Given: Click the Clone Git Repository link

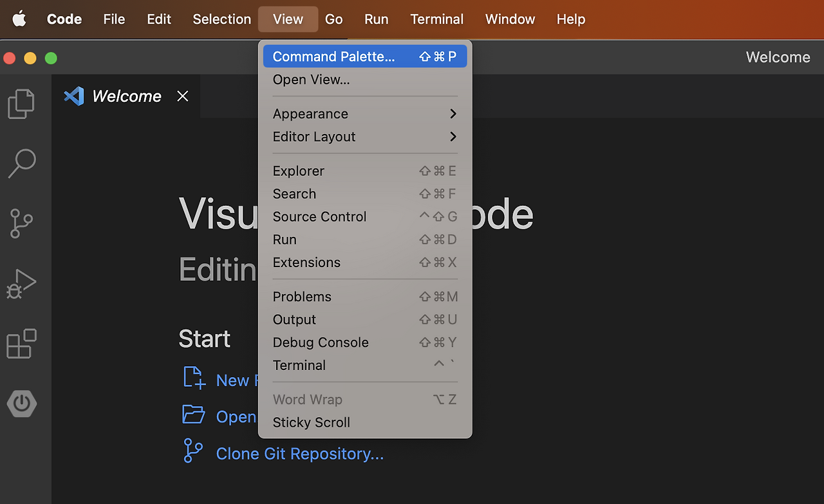Looking at the screenshot, I should pos(299,453).
